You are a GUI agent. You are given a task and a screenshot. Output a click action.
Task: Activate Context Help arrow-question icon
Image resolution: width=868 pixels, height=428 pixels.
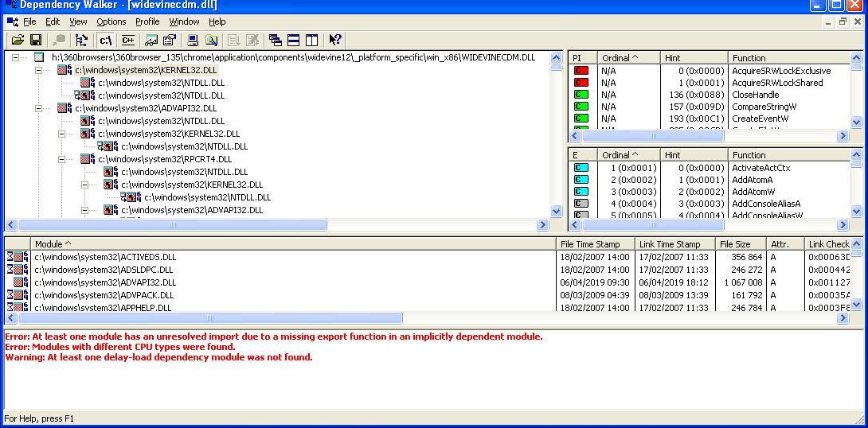coord(335,40)
